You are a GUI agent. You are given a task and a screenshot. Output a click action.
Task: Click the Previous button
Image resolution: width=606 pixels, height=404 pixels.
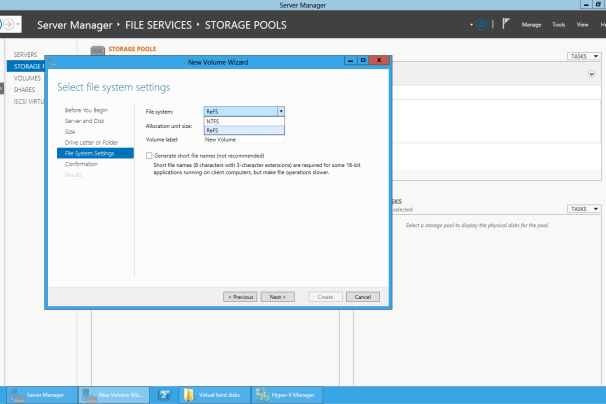tap(240, 297)
